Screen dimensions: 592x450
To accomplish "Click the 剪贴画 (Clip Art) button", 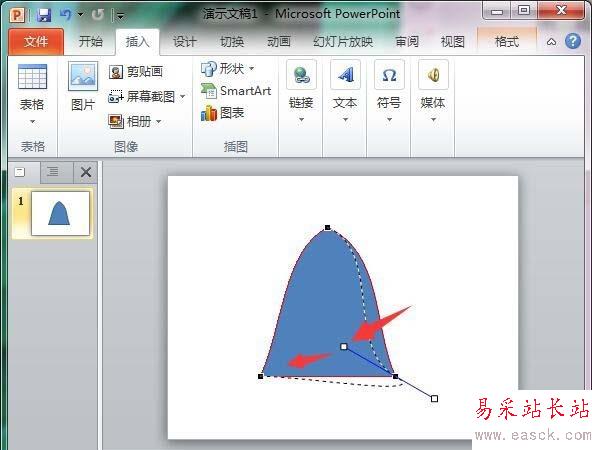I will click(x=136, y=72).
